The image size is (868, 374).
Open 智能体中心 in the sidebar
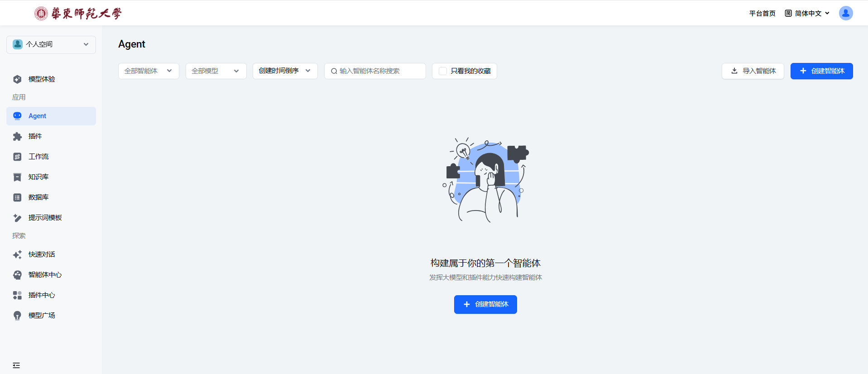tap(45, 275)
